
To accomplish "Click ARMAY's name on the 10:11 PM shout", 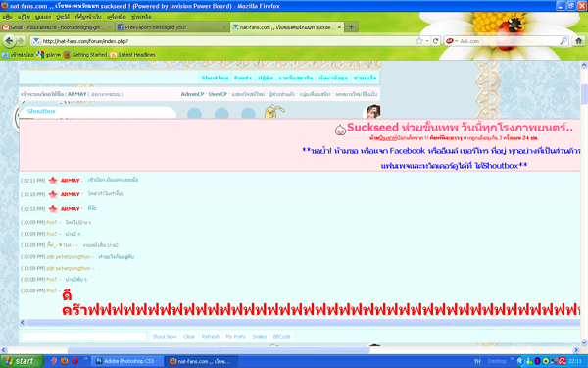I will coord(71,181).
